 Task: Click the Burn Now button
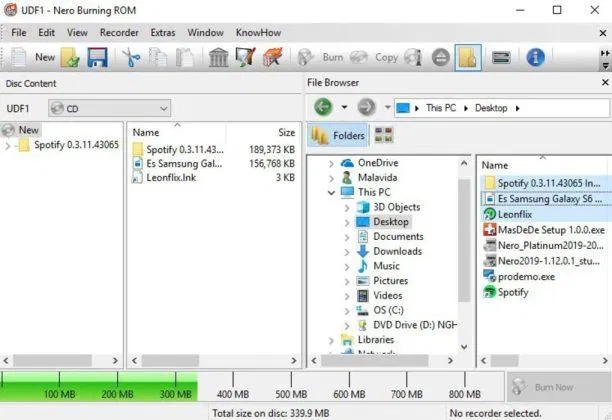[x=558, y=387]
